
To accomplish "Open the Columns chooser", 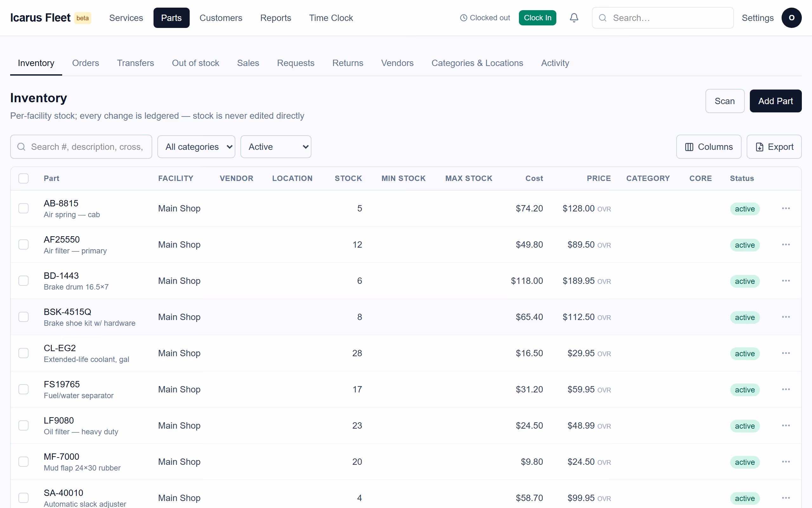I will [x=709, y=147].
